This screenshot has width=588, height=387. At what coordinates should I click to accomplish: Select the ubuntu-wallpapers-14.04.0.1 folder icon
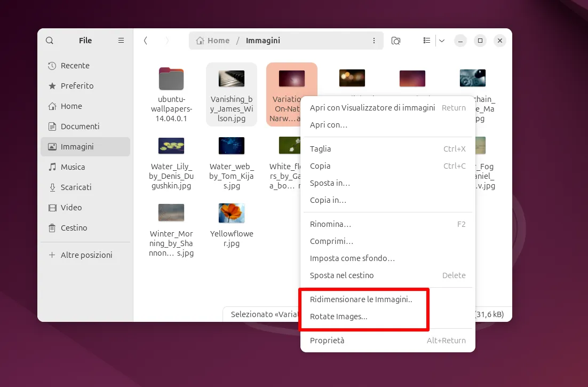pos(171,78)
